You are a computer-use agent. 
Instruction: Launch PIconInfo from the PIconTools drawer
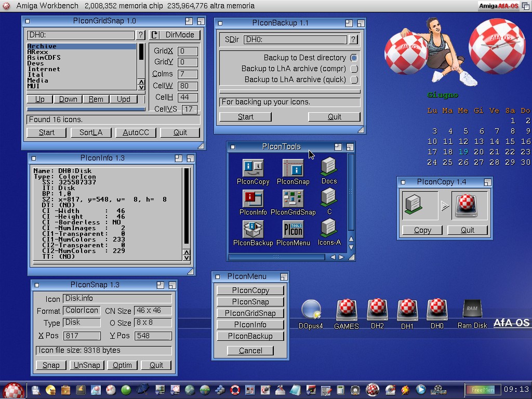[252, 198]
